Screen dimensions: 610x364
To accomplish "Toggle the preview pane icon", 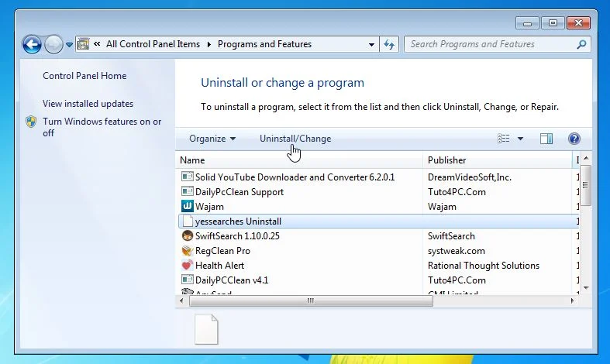I will pyautogui.click(x=546, y=139).
